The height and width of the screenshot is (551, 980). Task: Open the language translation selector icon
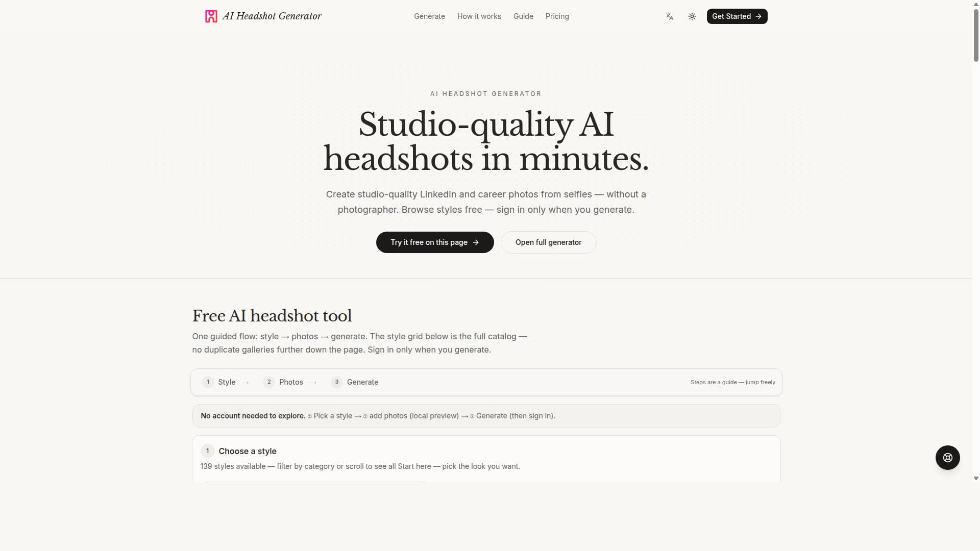pos(670,16)
